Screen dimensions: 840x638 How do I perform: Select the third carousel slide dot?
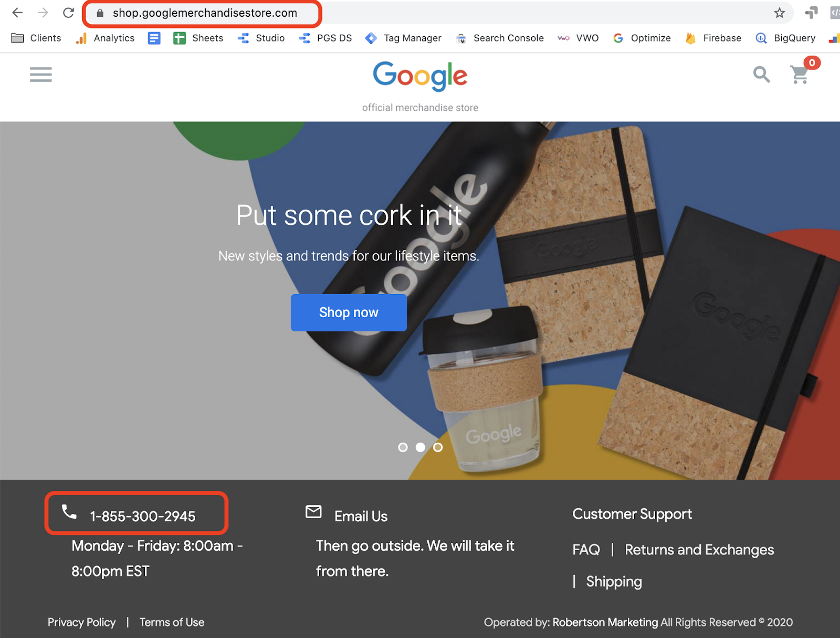(x=438, y=447)
